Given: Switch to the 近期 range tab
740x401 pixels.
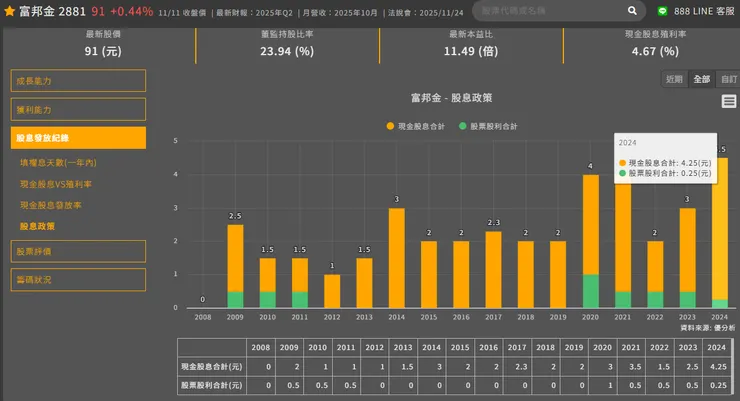Looking at the screenshot, I should click(674, 79).
